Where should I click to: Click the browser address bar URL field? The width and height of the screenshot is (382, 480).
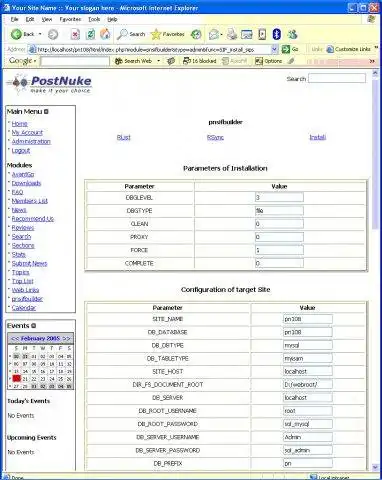[x=153, y=49]
